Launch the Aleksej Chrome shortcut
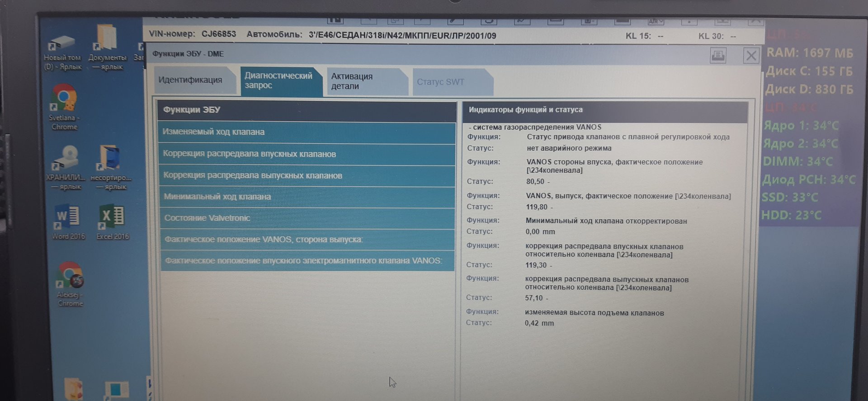 tap(70, 284)
